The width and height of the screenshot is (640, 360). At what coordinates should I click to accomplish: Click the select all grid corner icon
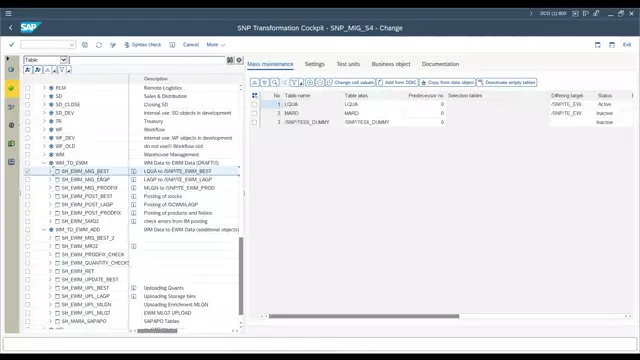pyautogui.click(x=255, y=96)
